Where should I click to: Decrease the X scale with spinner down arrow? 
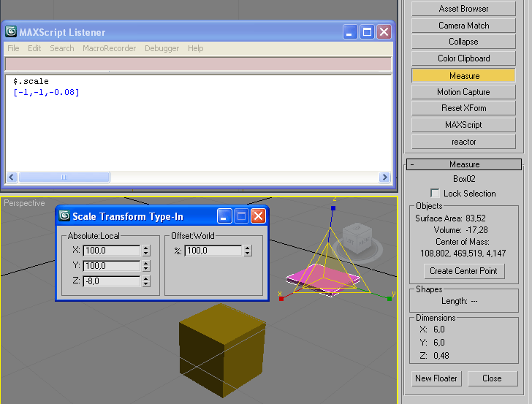146,254
